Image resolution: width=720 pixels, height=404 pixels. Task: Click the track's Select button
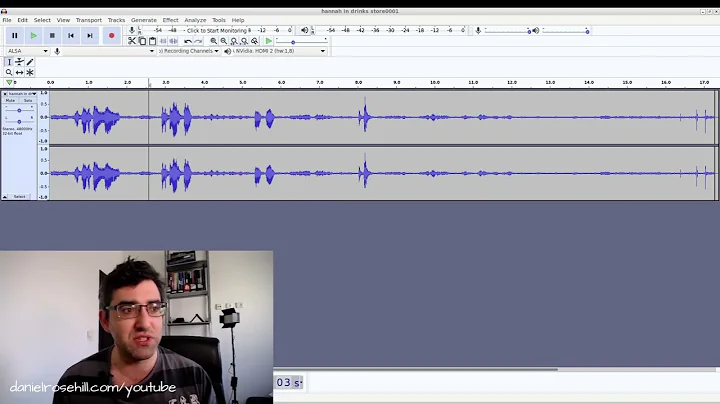click(19, 196)
